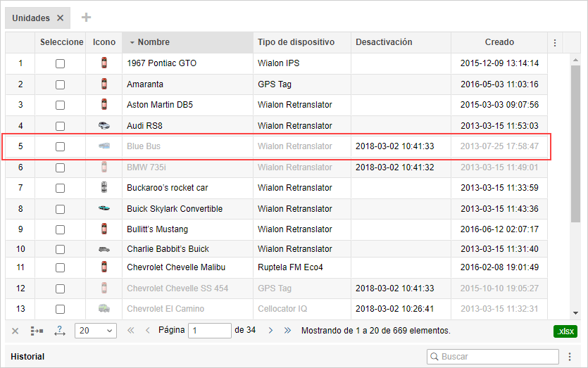Click the Buick Skylark Convertible icon
This screenshot has height=368, width=588.
tap(104, 209)
